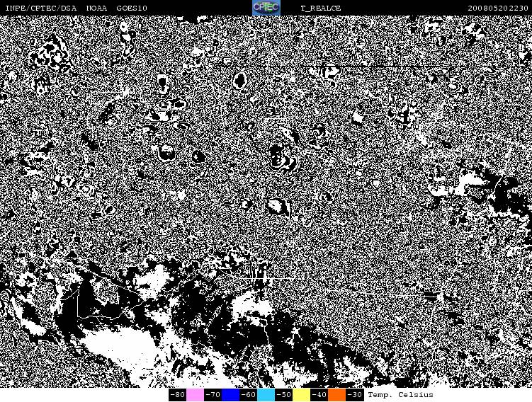This screenshot has height=402, width=532.
Task: Pick the pink legend color swatch
Action: point(195,395)
